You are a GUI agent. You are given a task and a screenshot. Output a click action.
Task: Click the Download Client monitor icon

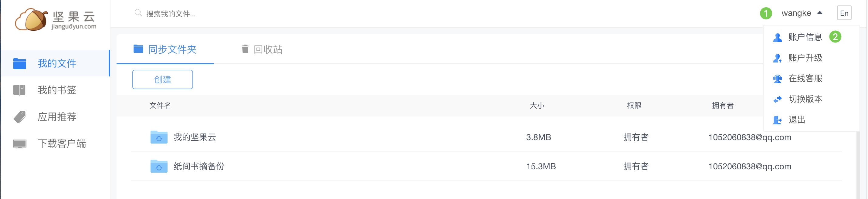(x=19, y=144)
